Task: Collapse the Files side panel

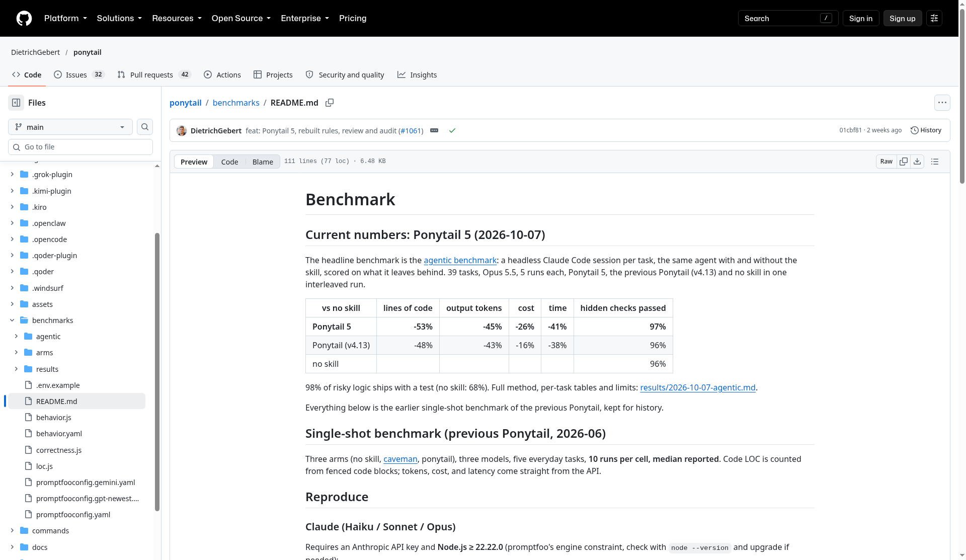Action: (16, 103)
